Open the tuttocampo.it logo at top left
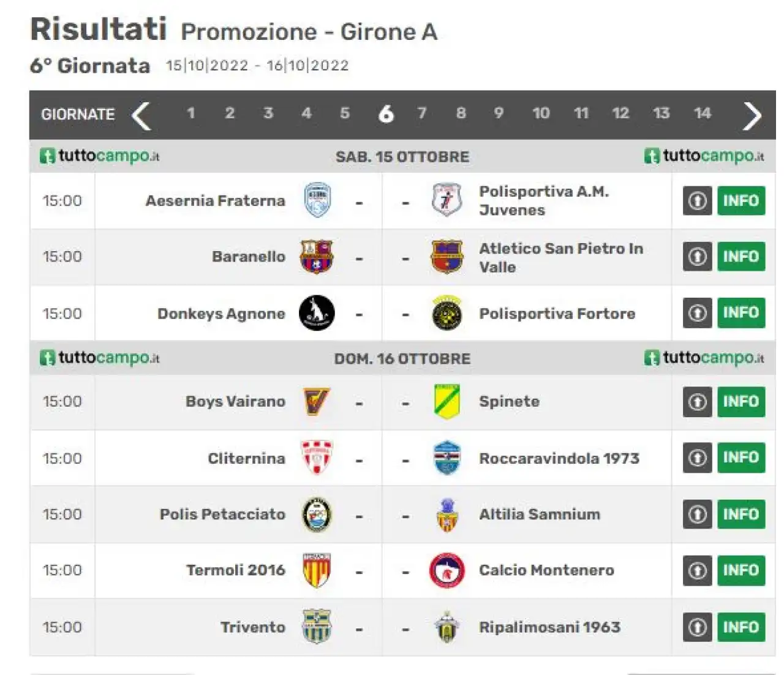784x675 pixels. [x=99, y=156]
